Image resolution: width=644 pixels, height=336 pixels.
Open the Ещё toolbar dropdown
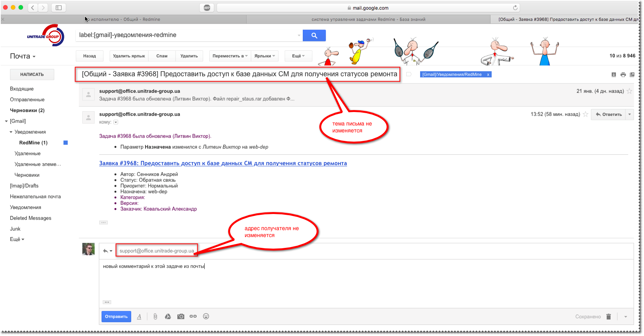(298, 56)
